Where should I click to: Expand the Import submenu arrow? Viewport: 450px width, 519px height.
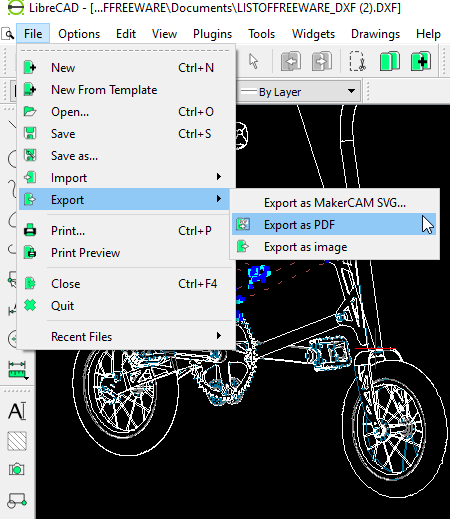(219, 177)
